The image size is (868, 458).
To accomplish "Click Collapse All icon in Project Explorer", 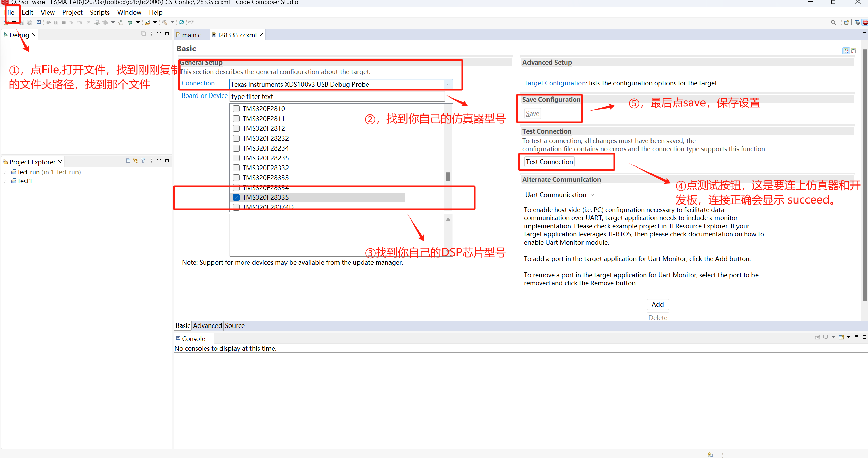I will coord(128,160).
